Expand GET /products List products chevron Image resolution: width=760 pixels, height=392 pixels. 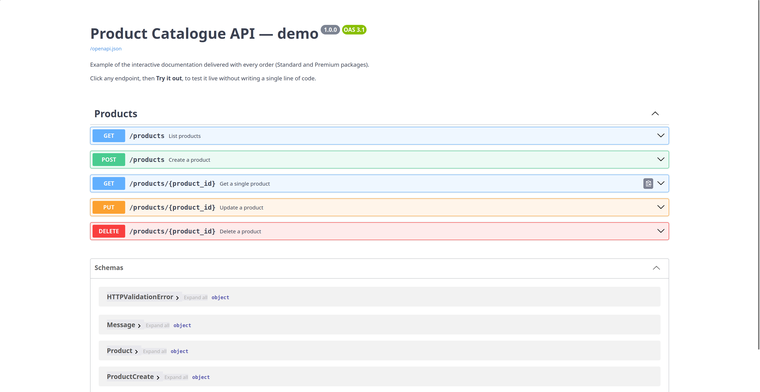(660, 136)
